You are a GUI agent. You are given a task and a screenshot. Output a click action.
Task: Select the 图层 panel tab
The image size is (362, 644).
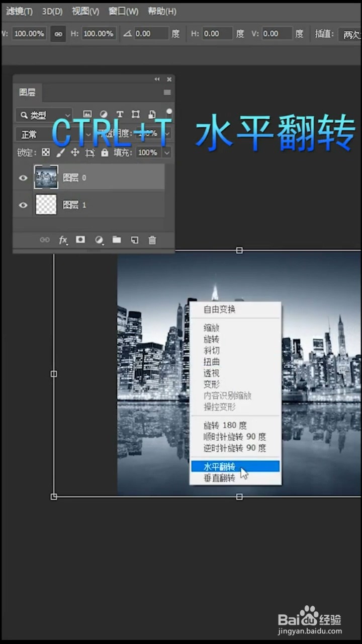pyautogui.click(x=27, y=92)
